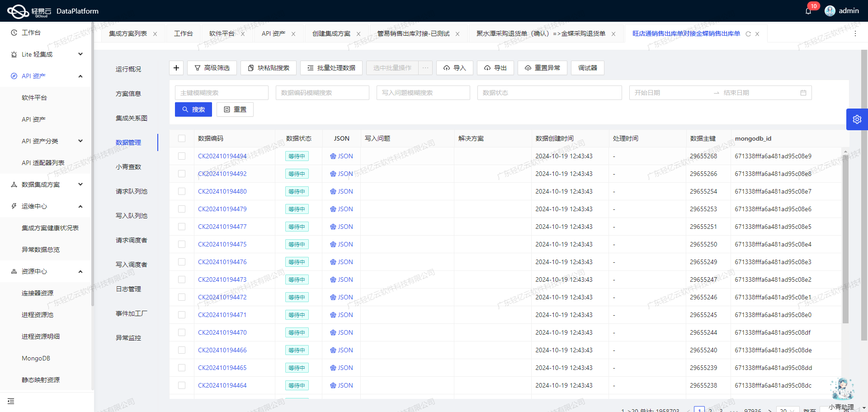Image resolution: width=868 pixels, height=412 pixels.
Task: Click the add (+) button above the table
Action: click(x=176, y=68)
